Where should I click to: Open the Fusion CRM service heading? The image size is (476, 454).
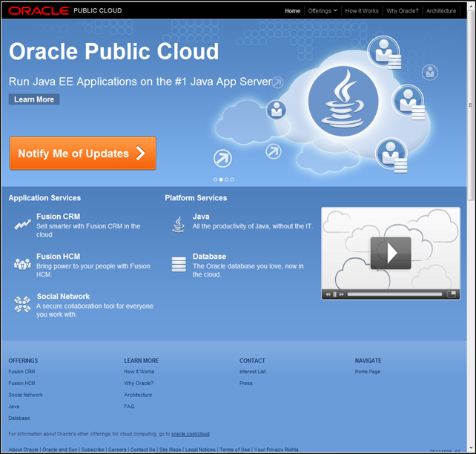(59, 217)
